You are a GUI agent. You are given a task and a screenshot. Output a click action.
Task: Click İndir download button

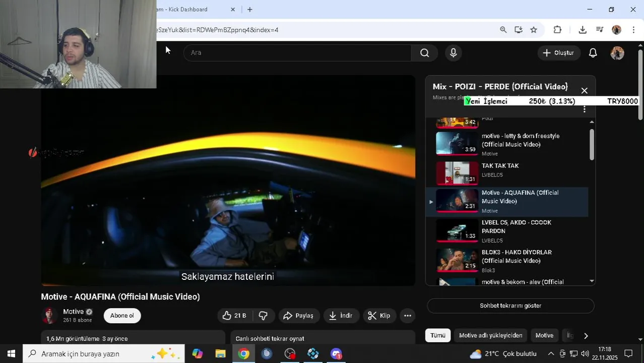(341, 316)
